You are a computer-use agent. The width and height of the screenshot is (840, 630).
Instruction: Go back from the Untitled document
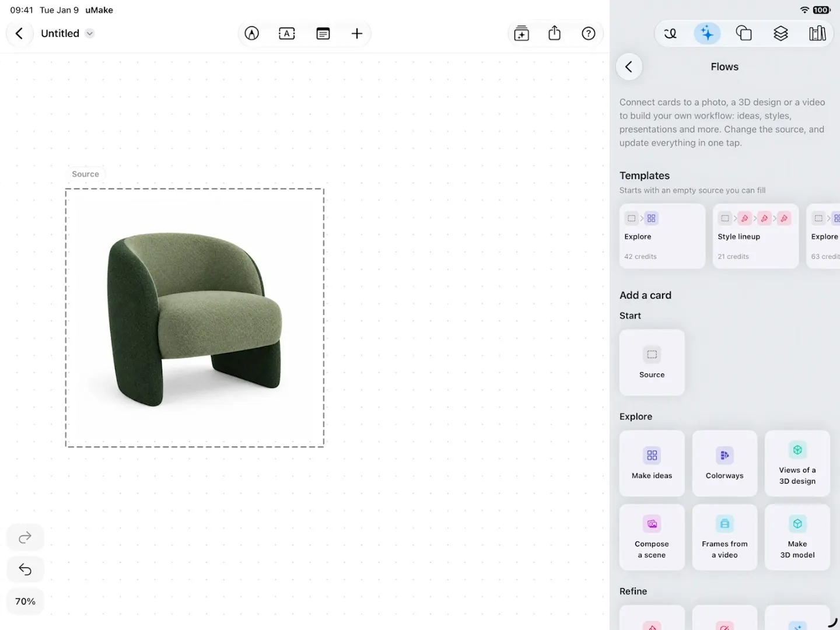point(19,33)
